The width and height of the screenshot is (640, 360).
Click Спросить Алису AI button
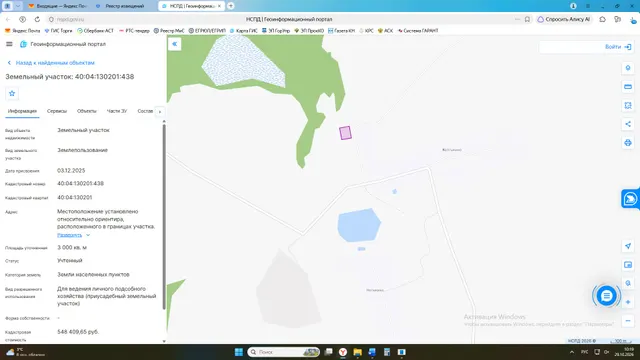click(564, 19)
